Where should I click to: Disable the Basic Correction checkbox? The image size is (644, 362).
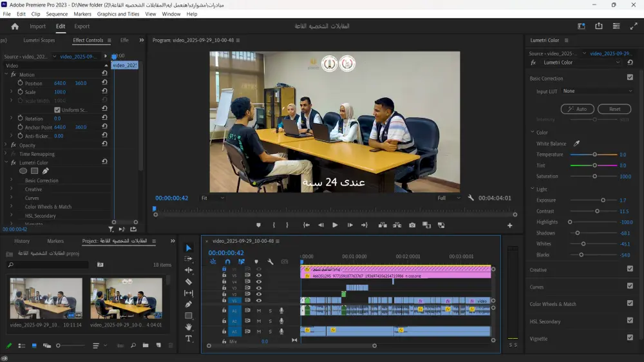pyautogui.click(x=630, y=78)
